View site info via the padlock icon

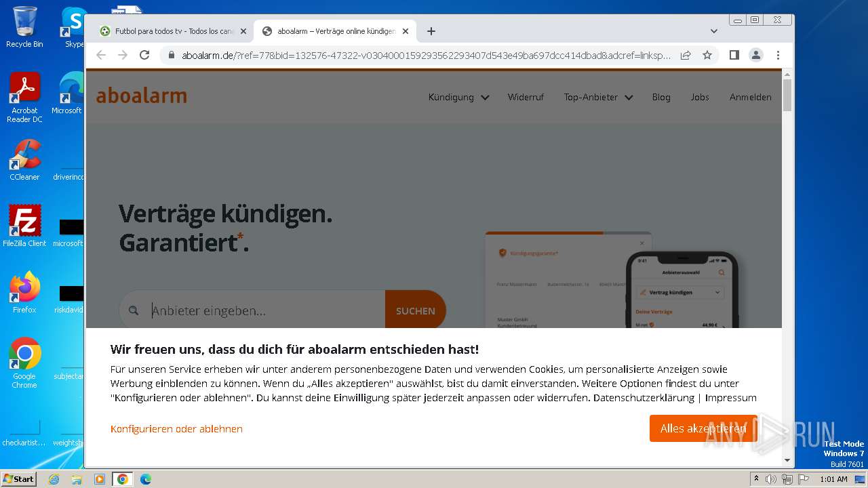pos(171,56)
